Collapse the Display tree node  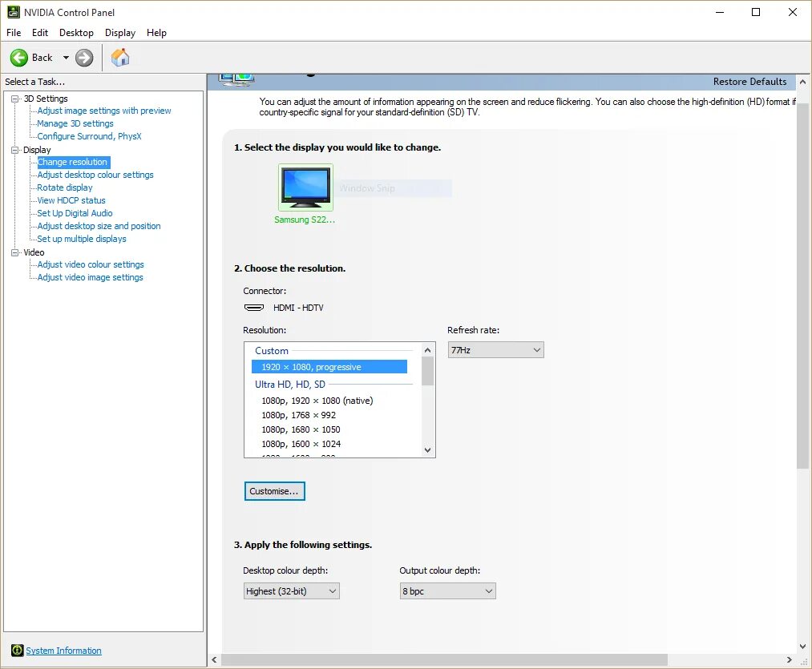click(15, 150)
